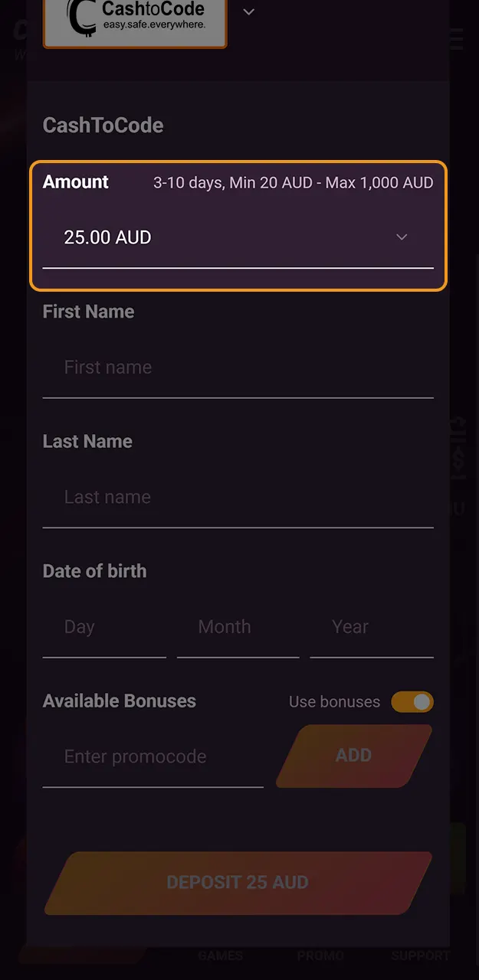479x980 pixels.
Task: Click the GAMES navigation item
Action: coord(220,955)
